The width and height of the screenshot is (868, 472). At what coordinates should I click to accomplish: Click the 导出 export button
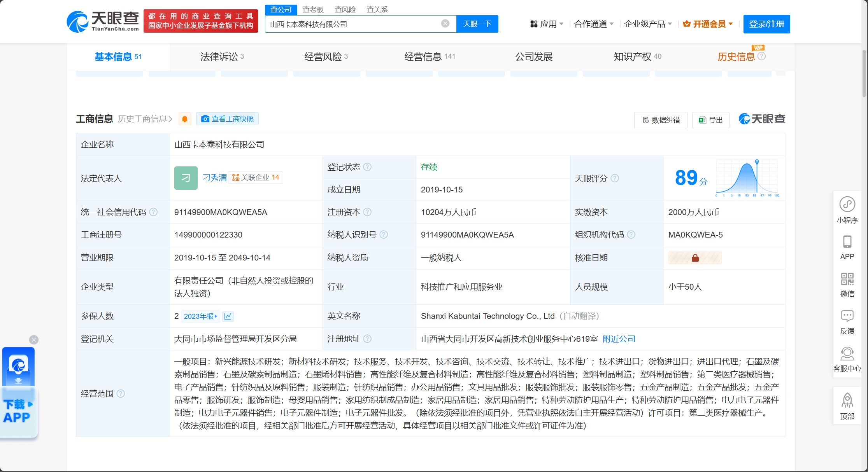pyautogui.click(x=710, y=120)
